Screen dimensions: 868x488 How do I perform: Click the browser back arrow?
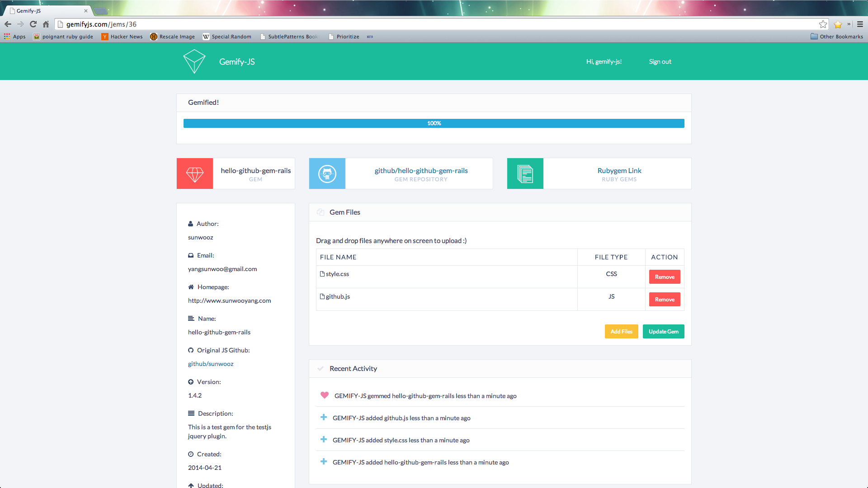click(8, 24)
